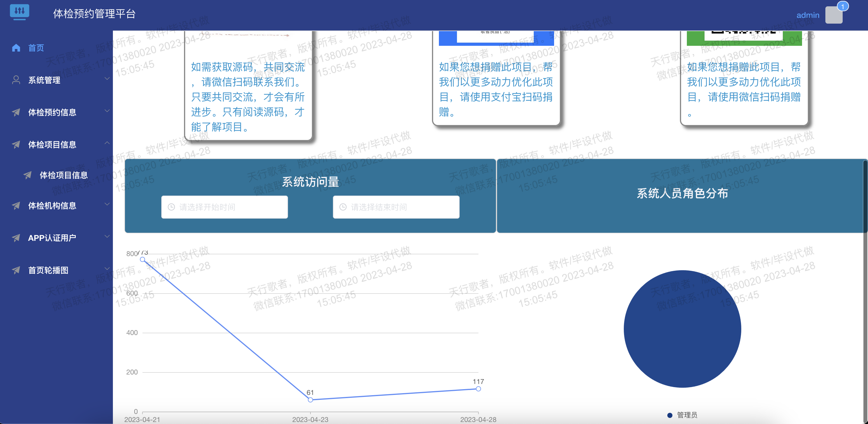The width and height of the screenshot is (868, 424).
Task: Open 体检预约信息 sidebar menu
Action: (x=56, y=112)
